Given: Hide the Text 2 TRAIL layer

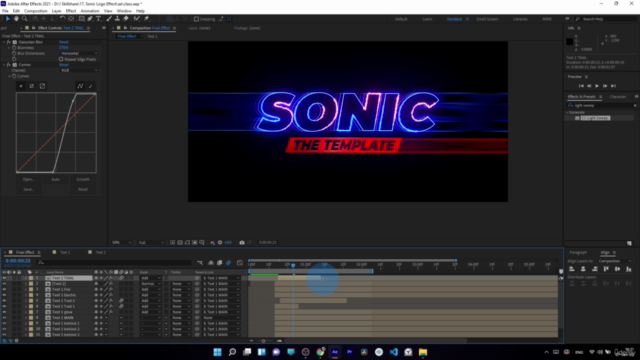Looking at the screenshot, I should click(x=4, y=278).
